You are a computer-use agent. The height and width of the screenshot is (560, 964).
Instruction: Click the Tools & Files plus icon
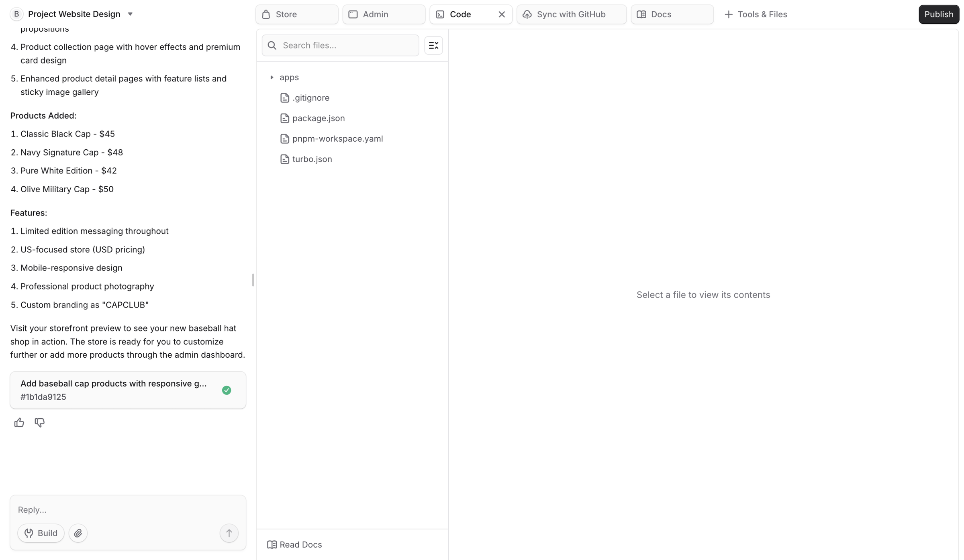pos(728,14)
